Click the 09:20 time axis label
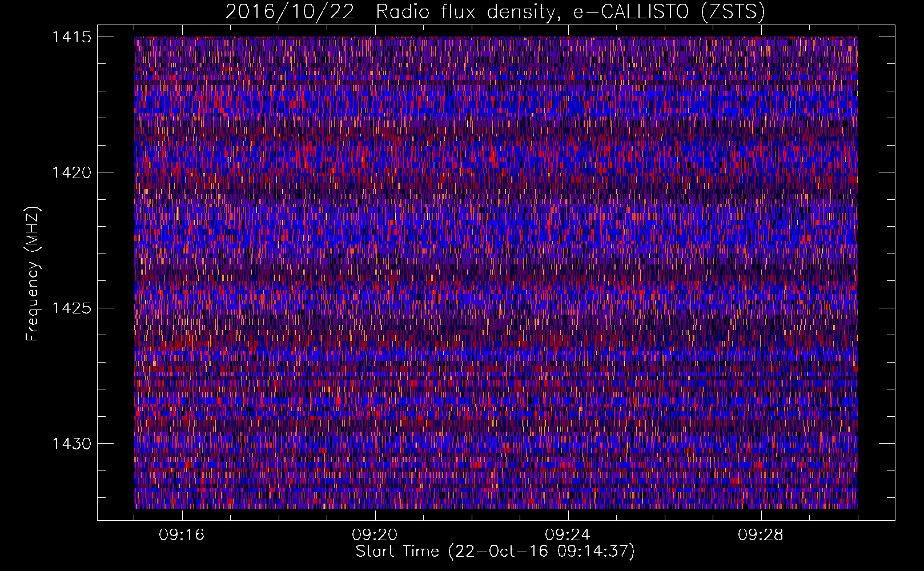Image resolution: width=924 pixels, height=571 pixels. (x=375, y=535)
